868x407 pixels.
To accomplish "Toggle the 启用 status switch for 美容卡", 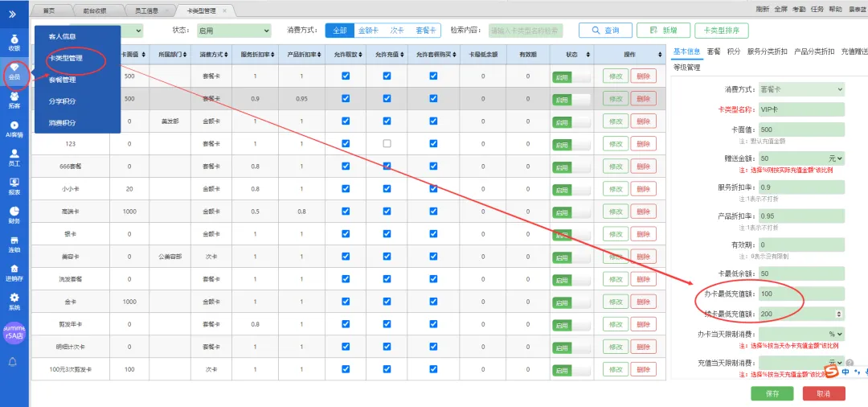I will click(571, 257).
